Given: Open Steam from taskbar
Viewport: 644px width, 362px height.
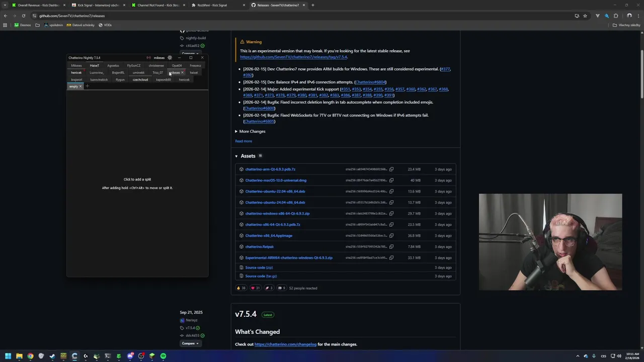Looking at the screenshot, I should pyautogui.click(x=52, y=356).
